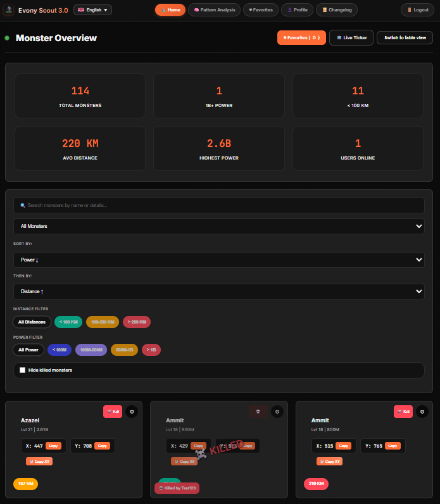
Task: Click the Evony Scout app logo icon
Action: 9,10
